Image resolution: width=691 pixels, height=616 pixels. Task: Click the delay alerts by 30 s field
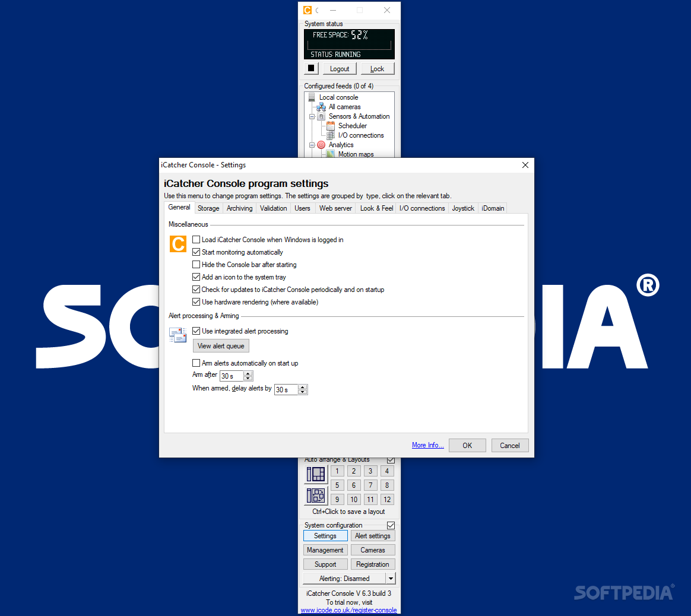pos(287,389)
